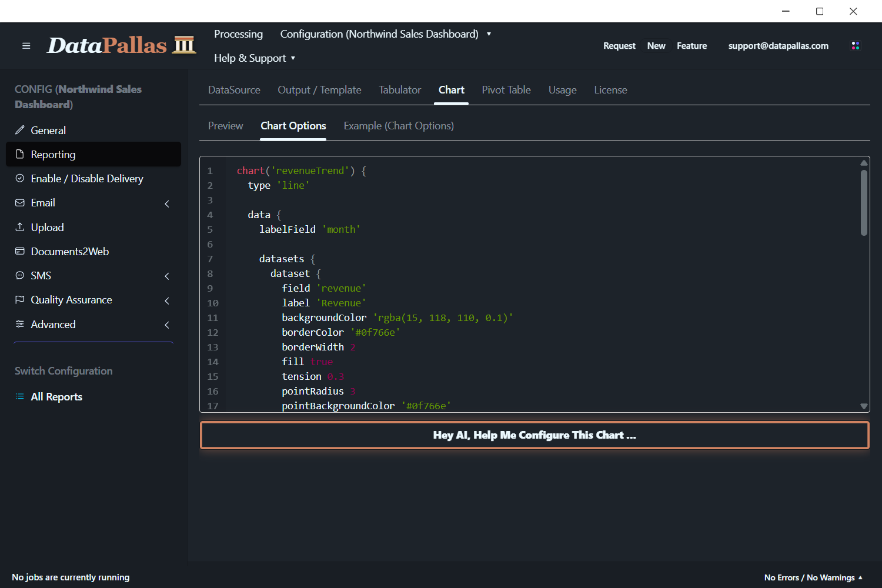This screenshot has height=588, width=882.
Task: Open the Help & Support dropdown
Action: [x=255, y=58]
